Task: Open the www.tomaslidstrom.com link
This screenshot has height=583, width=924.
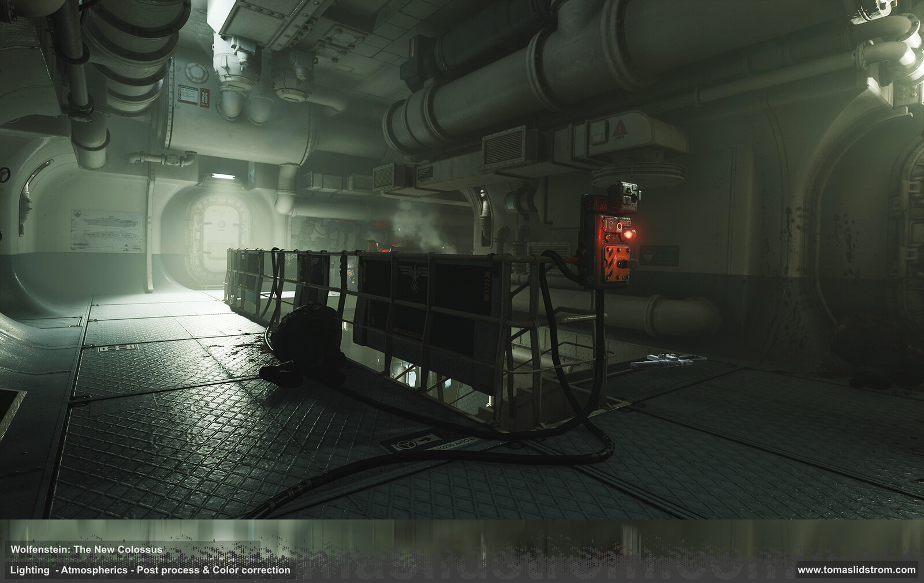Action: pos(856,570)
